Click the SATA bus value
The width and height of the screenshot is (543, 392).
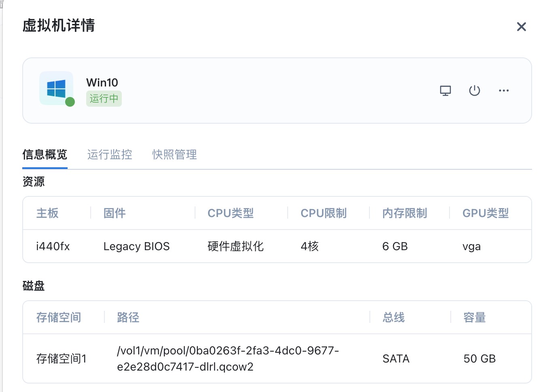pyautogui.click(x=396, y=358)
